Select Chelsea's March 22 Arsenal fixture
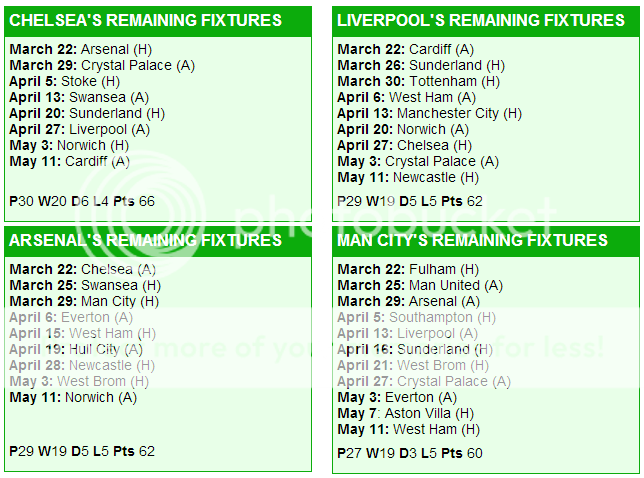The image size is (644, 478). click(80, 49)
